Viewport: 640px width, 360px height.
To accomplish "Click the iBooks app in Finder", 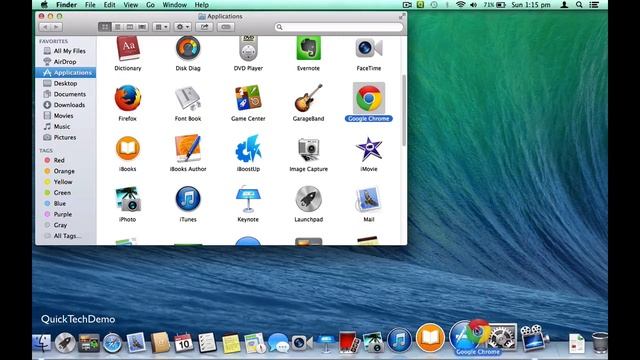I will [128, 149].
